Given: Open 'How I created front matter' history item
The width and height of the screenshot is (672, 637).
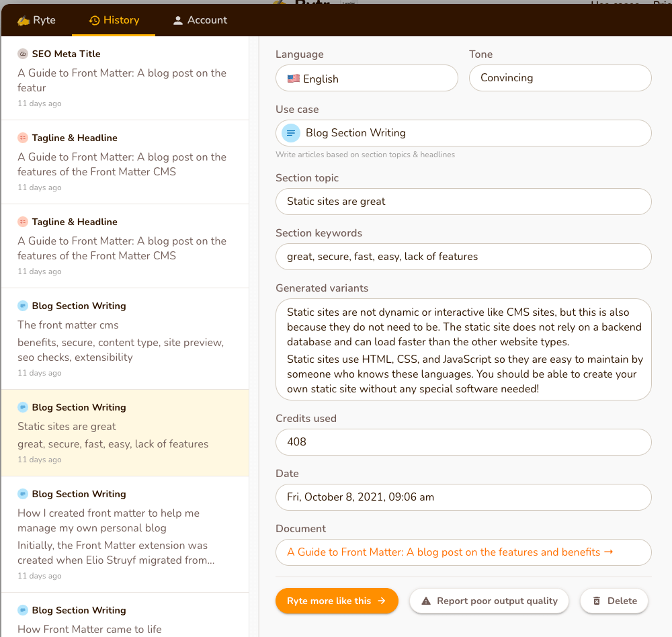Looking at the screenshot, I should click(125, 535).
